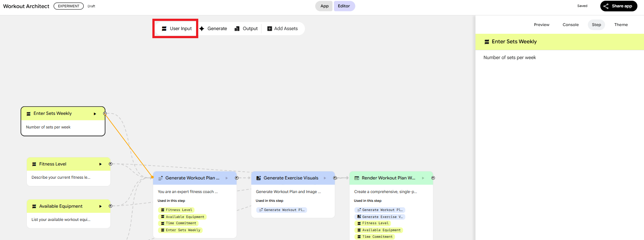This screenshot has width=644, height=240.
Task: Click the Add Assets toolbar button
Action: (x=282, y=29)
